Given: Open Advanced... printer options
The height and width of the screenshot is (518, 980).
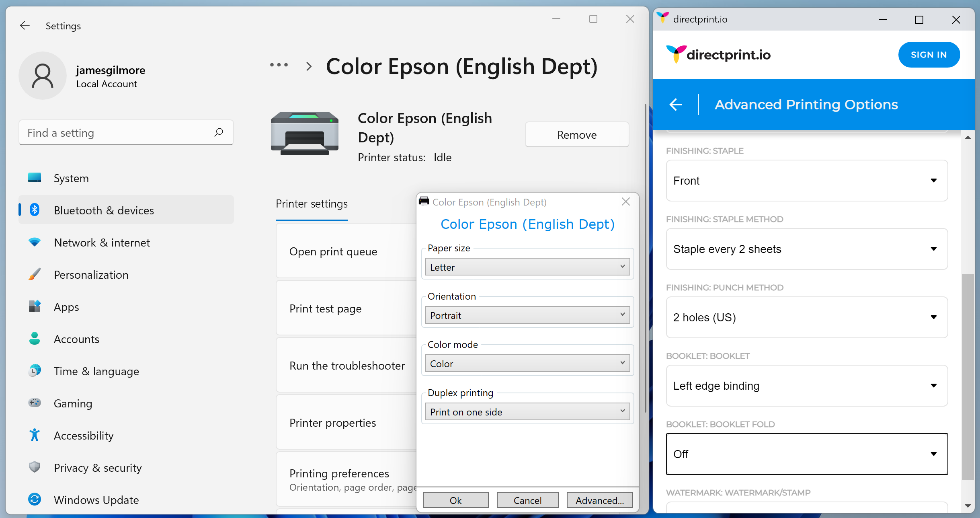Looking at the screenshot, I should coord(599,500).
